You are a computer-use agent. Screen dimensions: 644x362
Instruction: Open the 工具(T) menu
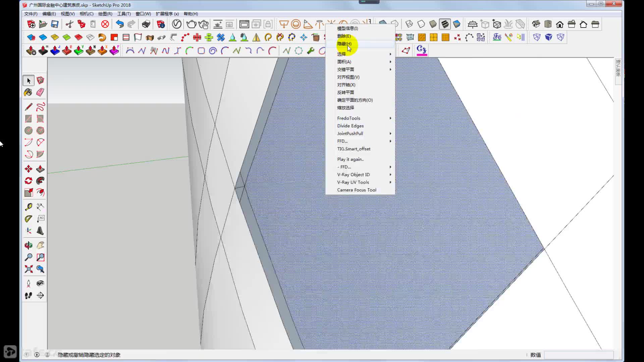coord(124,14)
